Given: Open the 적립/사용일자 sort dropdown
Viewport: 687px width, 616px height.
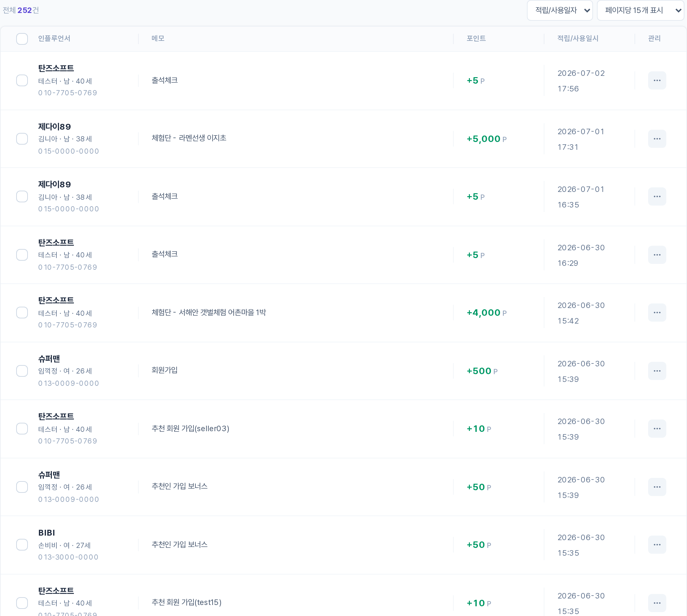Looking at the screenshot, I should coord(559,10).
